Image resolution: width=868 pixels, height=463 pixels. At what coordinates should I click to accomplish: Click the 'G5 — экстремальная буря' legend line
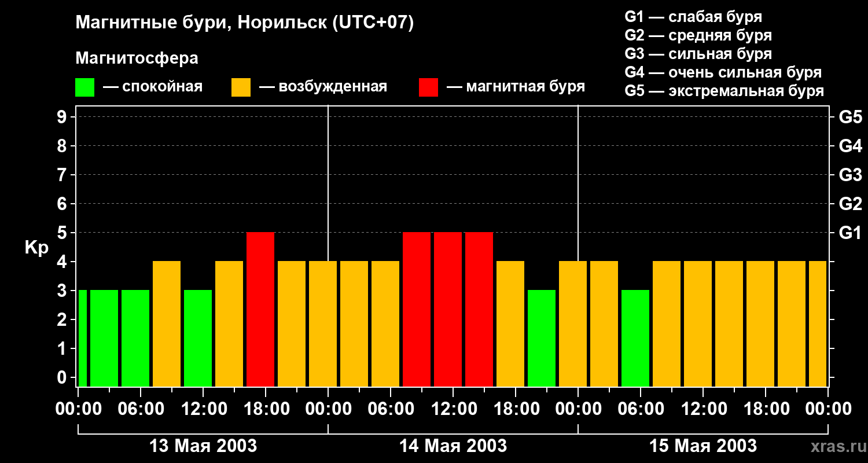(x=724, y=91)
